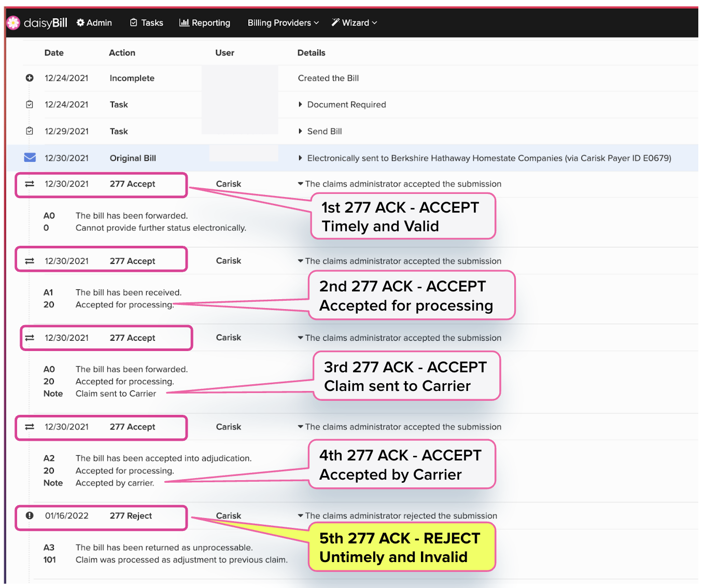Click the task icon on 12/29/2021 Task row
Screen dimensions: 704x588
click(x=30, y=131)
